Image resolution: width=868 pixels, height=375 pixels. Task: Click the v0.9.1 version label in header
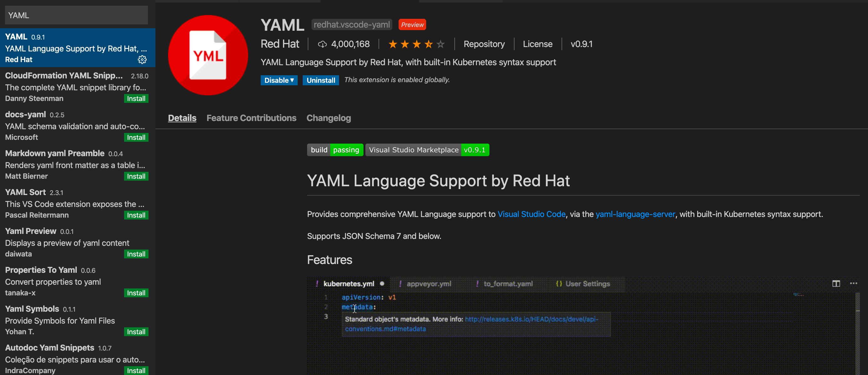pos(581,44)
